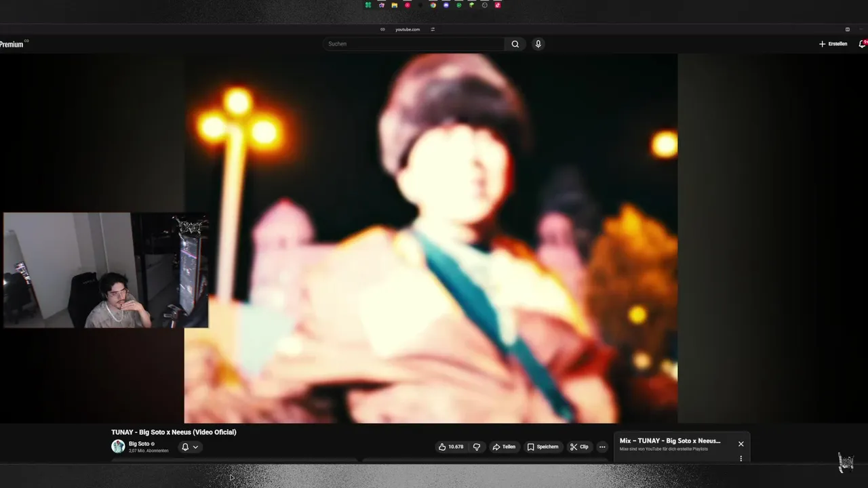Click the browser button at far right of tab bar

(x=848, y=29)
